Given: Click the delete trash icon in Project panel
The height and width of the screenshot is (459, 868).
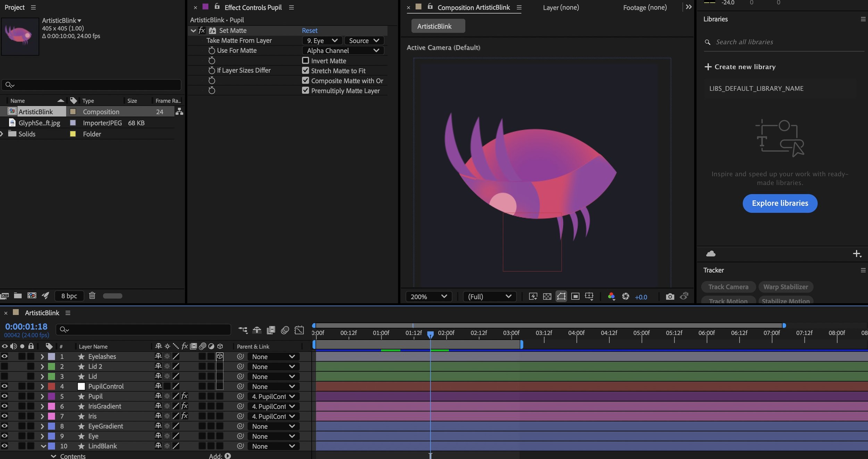Looking at the screenshot, I should 92,295.
